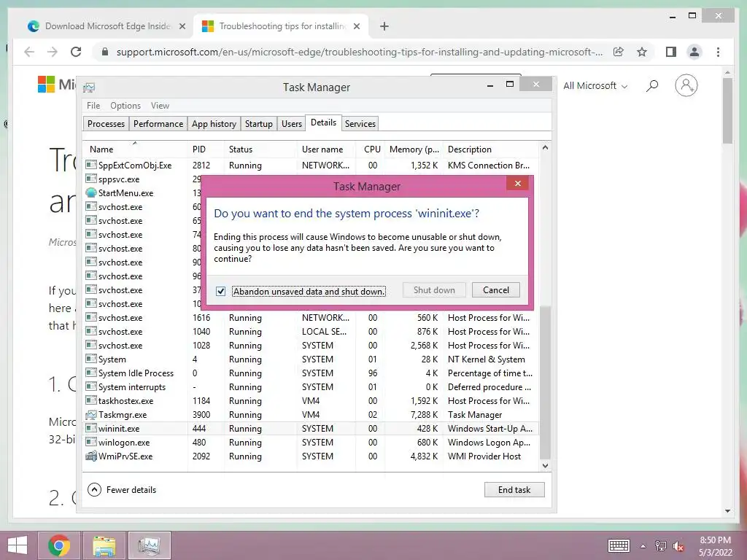Sort by the User name column header

point(327,149)
